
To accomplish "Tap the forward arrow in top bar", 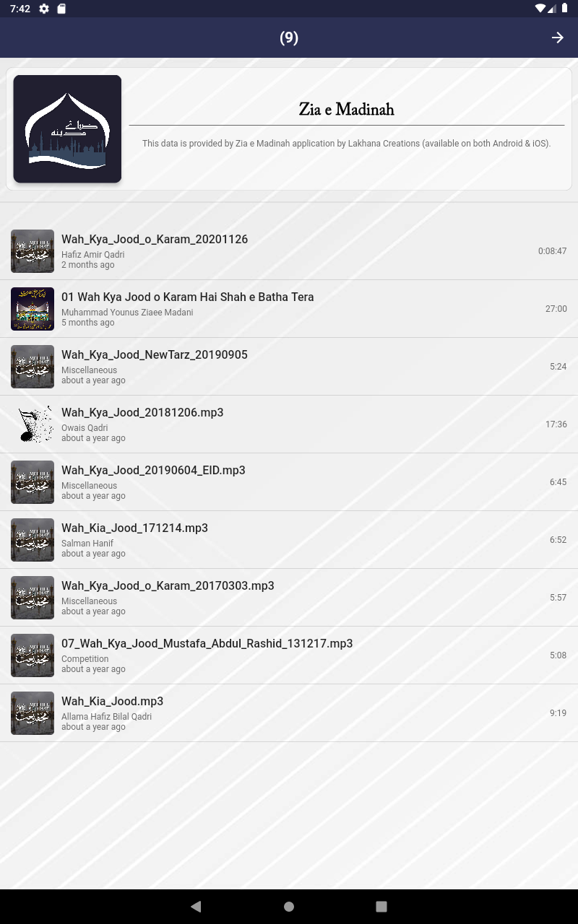I will 557,38.
